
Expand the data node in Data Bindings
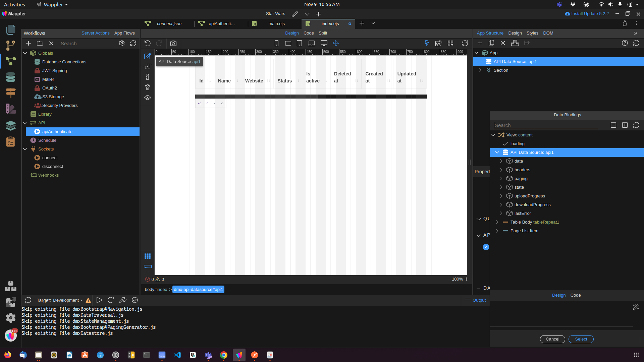(501, 161)
